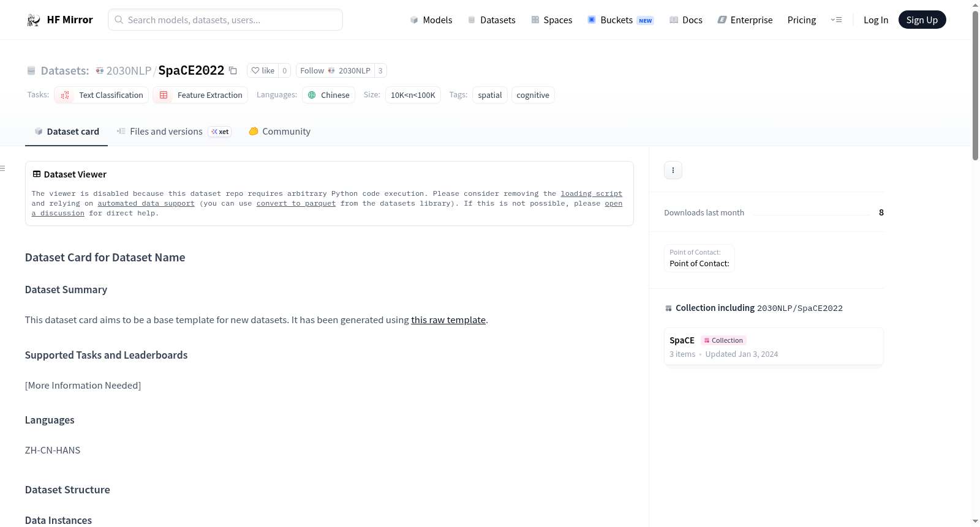Viewport: 980px width, 527px height.
Task: Open the Models page
Action: point(431,20)
